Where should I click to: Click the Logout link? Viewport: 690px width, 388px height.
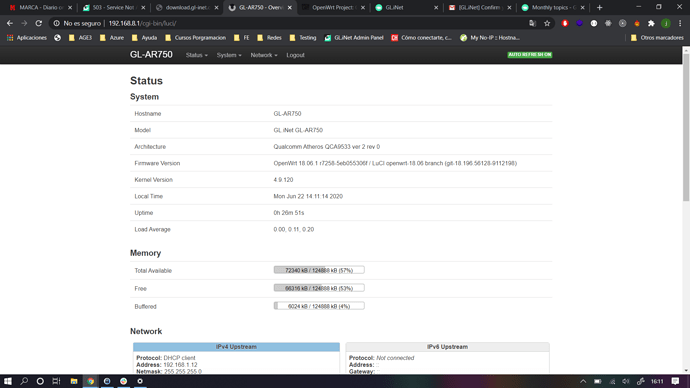coord(295,55)
